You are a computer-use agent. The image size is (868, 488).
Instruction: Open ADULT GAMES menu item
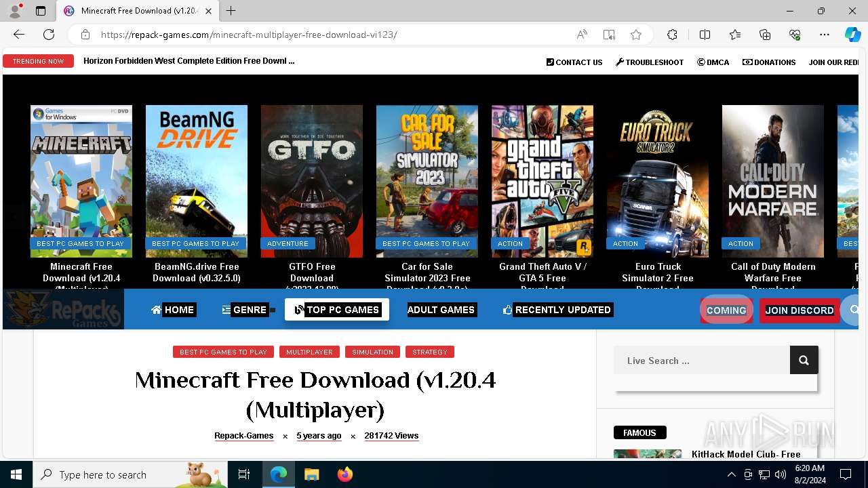[441, 310]
